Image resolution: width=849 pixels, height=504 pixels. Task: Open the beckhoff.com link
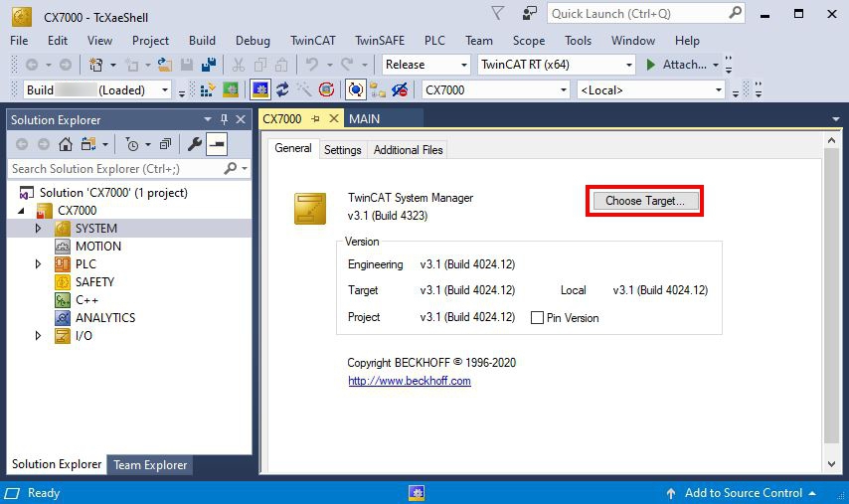410,381
